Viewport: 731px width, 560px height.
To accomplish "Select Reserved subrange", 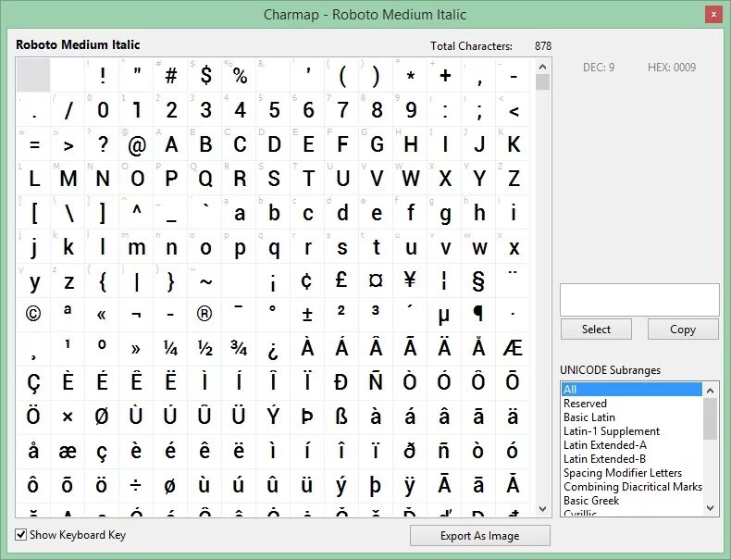I will click(632, 404).
